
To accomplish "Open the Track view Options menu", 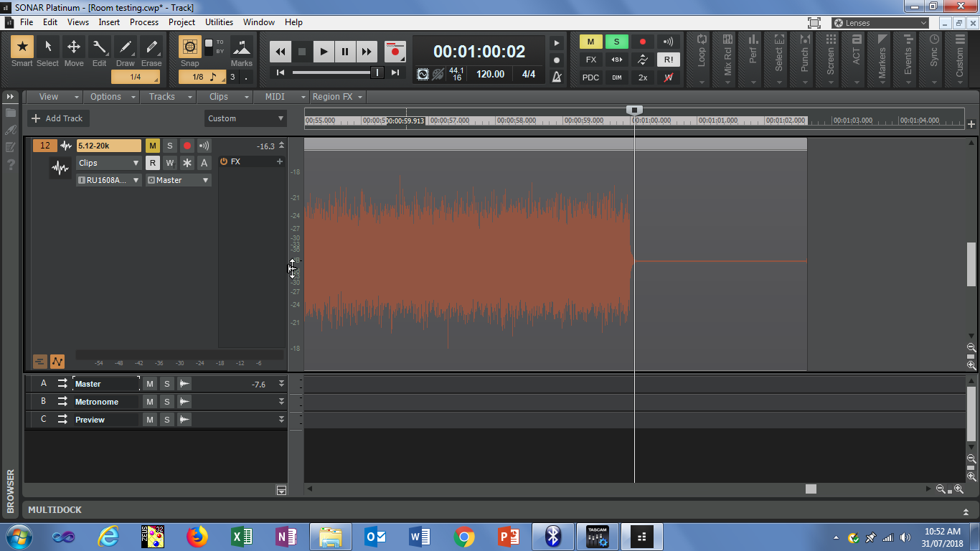I will click(x=110, y=96).
